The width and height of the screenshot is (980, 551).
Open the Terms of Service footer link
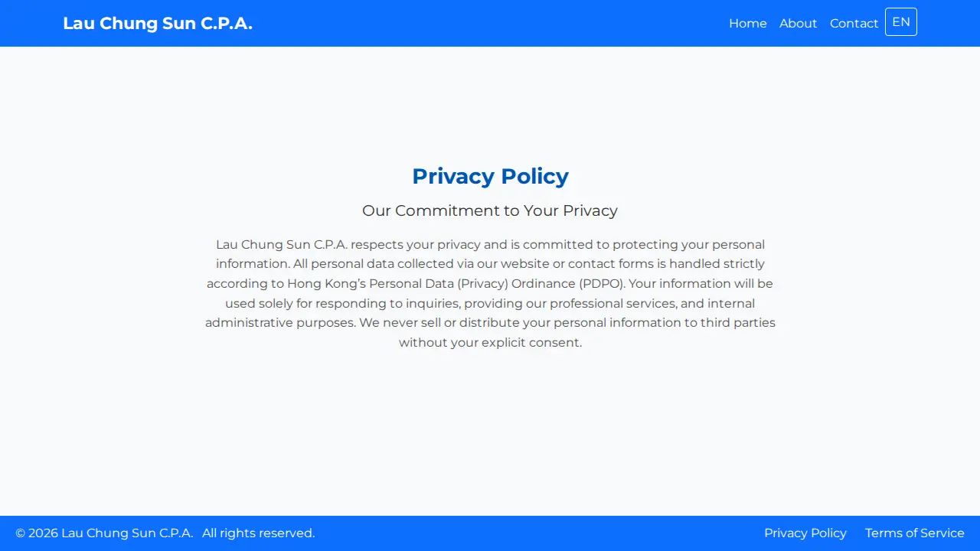pos(915,533)
